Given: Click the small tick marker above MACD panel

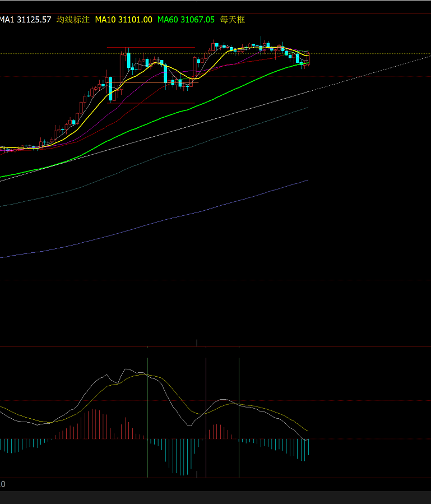Looking at the screenshot, I should pyautogui.click(x=197, y=342).
